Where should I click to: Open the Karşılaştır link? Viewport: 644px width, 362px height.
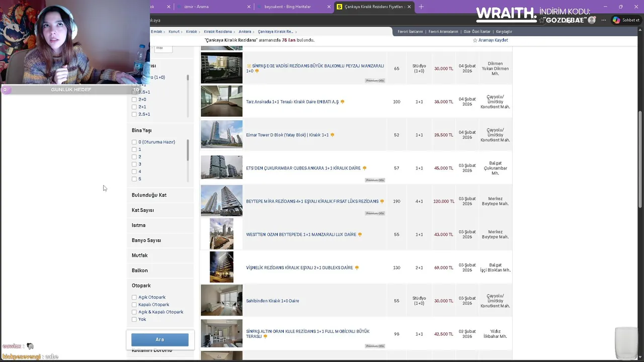tap(504, 32)
